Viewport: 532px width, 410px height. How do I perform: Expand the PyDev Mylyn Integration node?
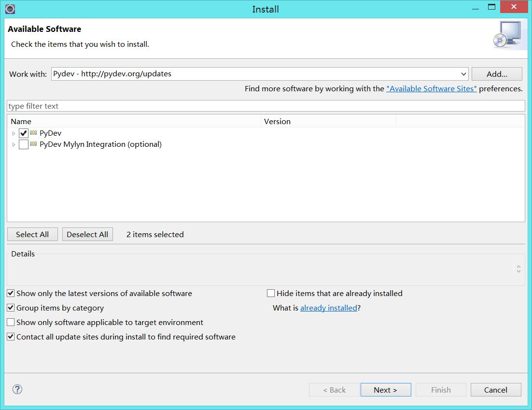click(x=14, y=144)
